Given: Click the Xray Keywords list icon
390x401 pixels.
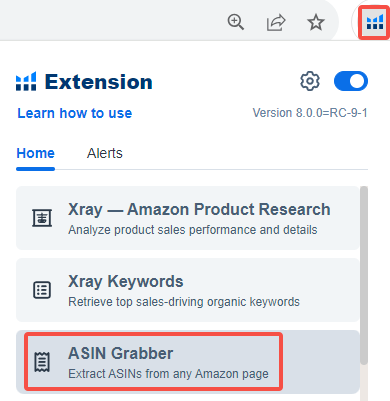Looking at the screenshot, I should [x=42, y=290].
